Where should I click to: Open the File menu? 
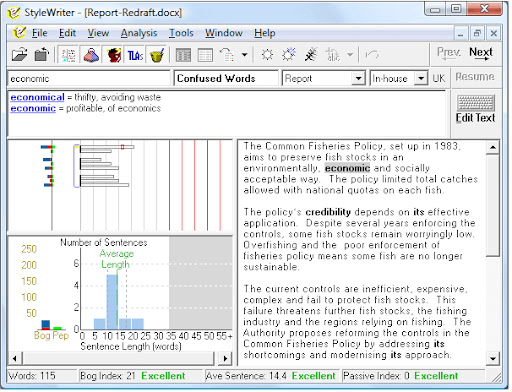tap(39, 33)
